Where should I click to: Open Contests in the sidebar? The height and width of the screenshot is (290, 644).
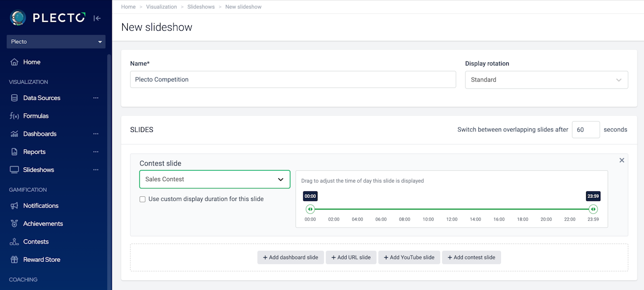[x=36, y=242]
